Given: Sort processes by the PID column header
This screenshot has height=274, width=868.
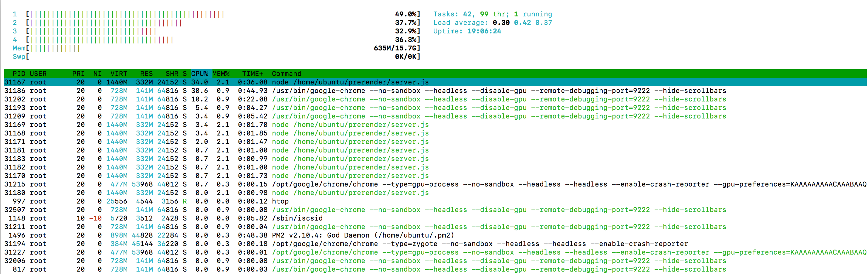Looking at the screenshot, I should pos(19,74).
